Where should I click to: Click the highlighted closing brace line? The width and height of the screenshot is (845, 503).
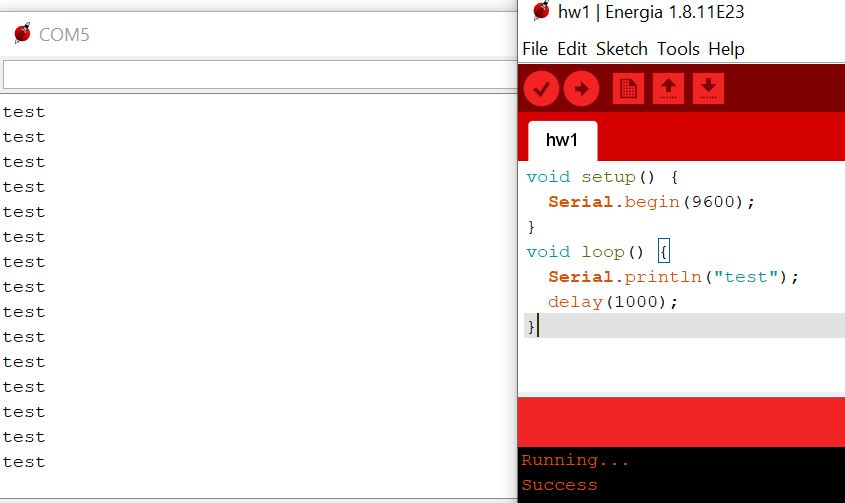684,326
